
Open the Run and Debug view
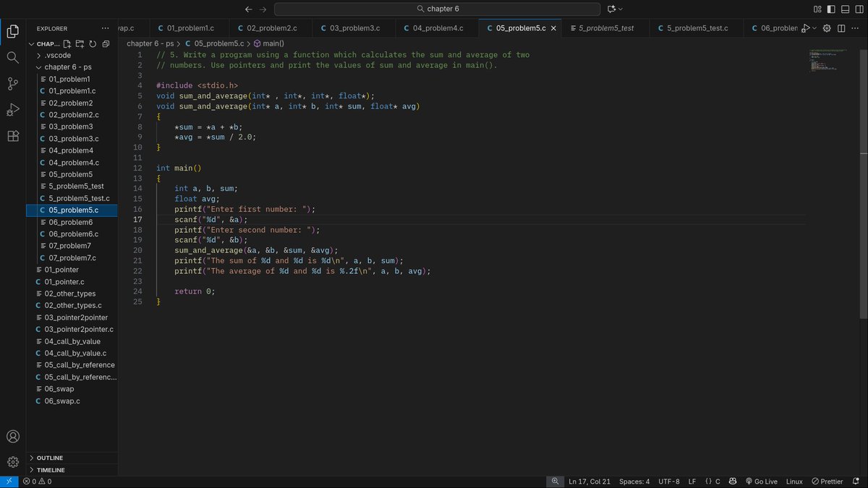tap(12, 110)
